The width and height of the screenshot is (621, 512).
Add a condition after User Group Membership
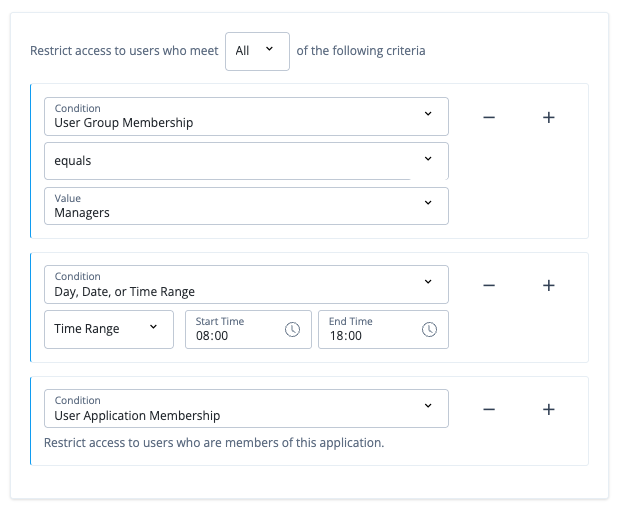(549, 117)
